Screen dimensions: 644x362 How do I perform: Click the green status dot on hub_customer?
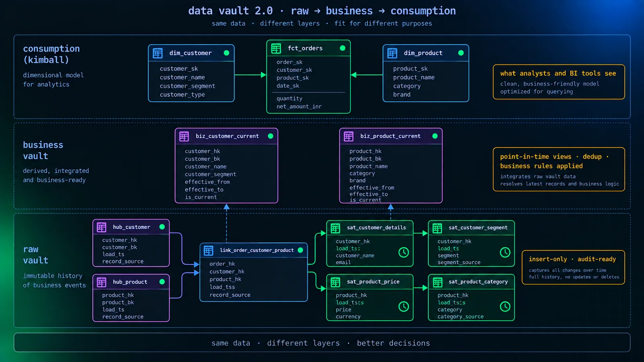pyautogui.click(x=162, y=227)
